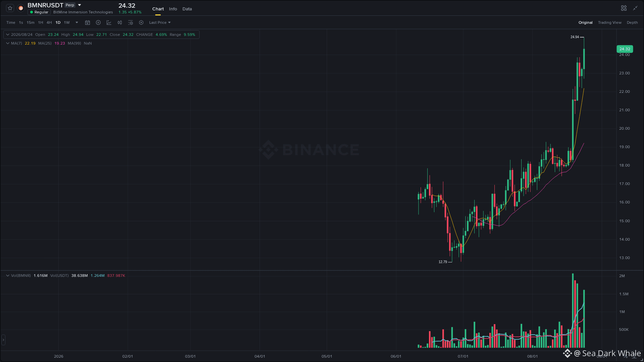The width and height of the screenshot is (644, 362).
Task: Add BMNRUSDT to favorites with the star
Action: (x=10, y=8)
